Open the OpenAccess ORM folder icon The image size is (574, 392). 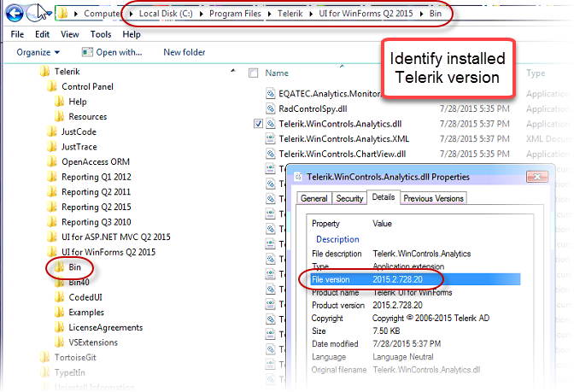[52, 161]
